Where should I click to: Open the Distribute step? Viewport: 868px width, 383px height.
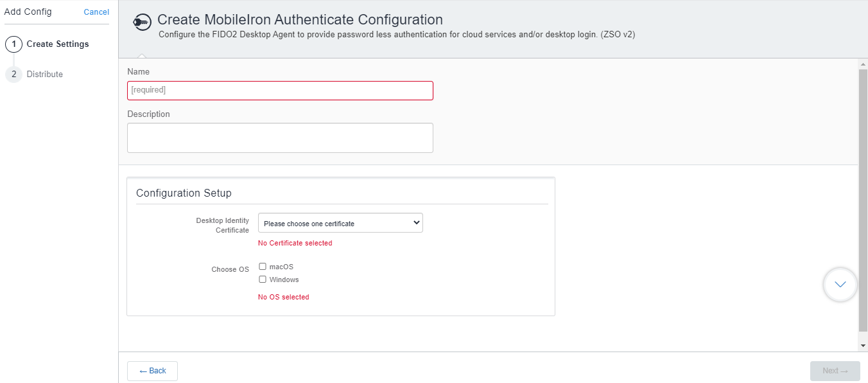[45, 75]
